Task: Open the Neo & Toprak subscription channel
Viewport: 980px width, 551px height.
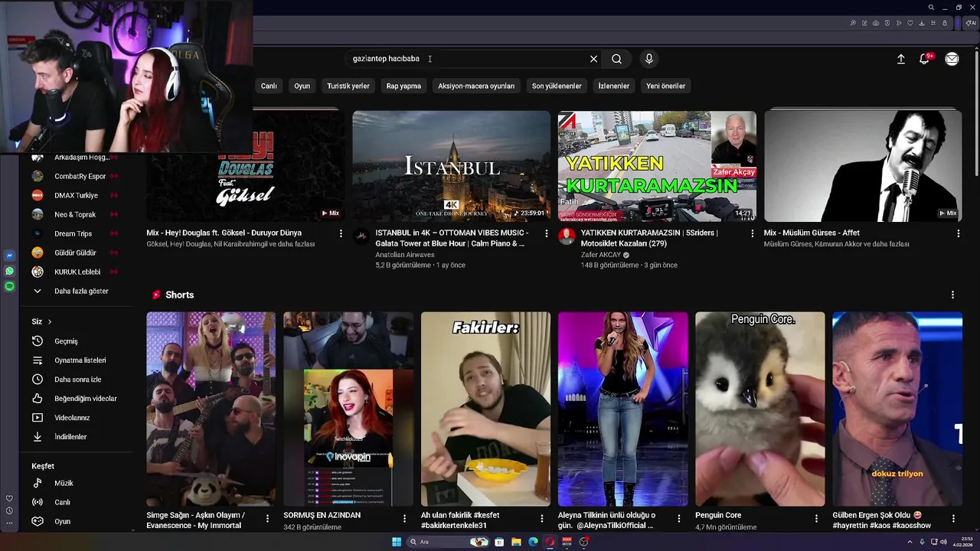Action: pyautogui.click(x=76, y=214)
